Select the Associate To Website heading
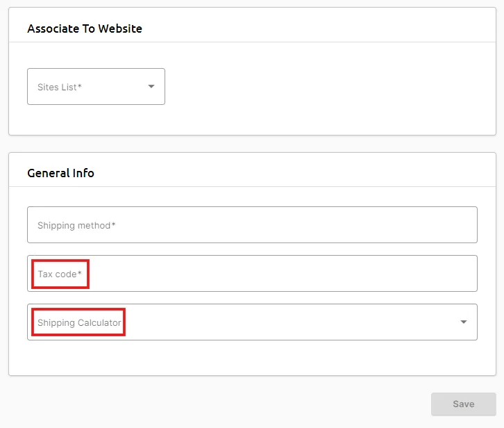 (85, 28)
